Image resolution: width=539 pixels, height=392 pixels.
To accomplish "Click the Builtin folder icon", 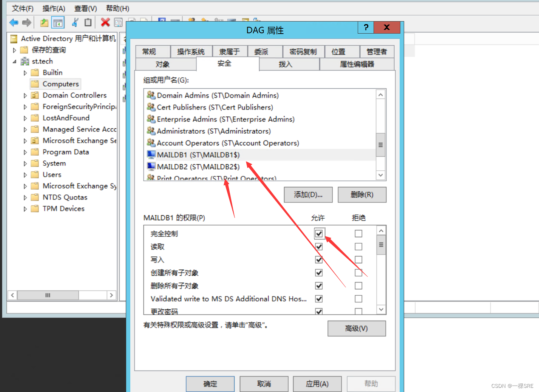I will click(x=35, y=73).
